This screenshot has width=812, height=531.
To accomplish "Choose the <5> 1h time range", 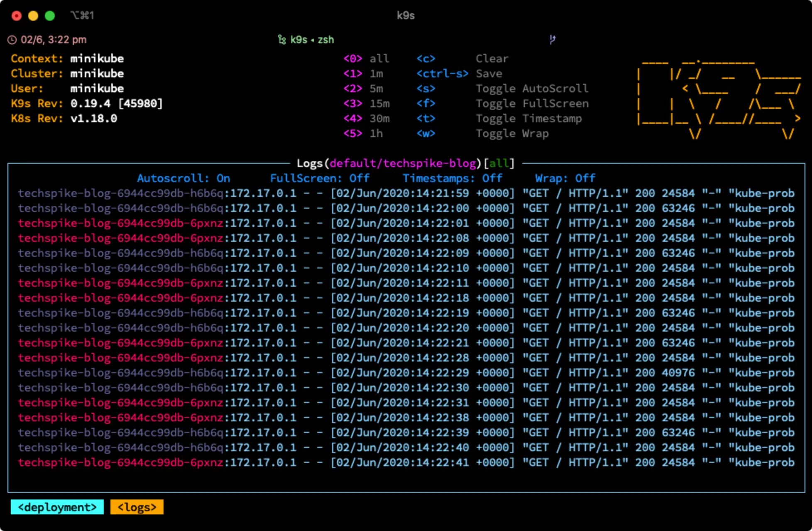I will [363, 133].
